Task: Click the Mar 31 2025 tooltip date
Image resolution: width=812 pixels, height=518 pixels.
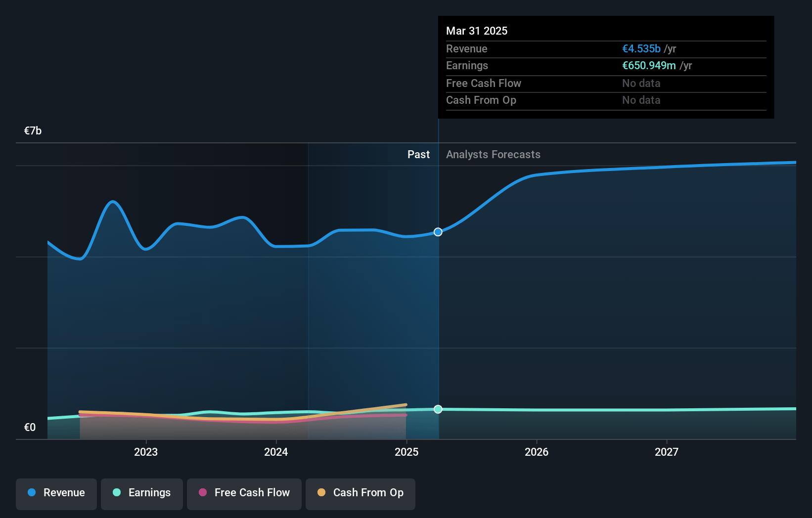Action: (477, 31)
